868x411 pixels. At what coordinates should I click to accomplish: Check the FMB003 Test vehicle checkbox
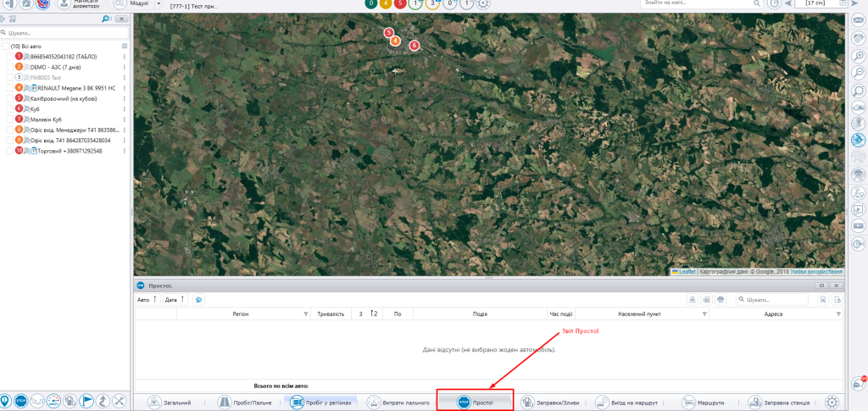[x=9, y=77]
